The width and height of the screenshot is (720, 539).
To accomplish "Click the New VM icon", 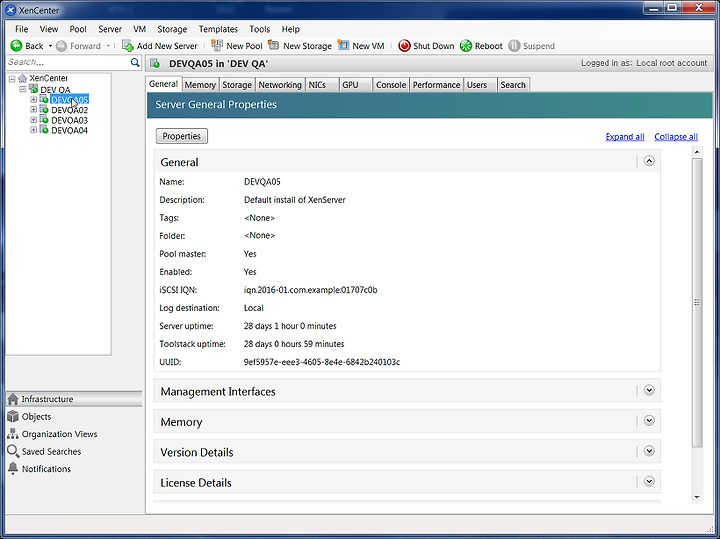I will tap(343, 45).
